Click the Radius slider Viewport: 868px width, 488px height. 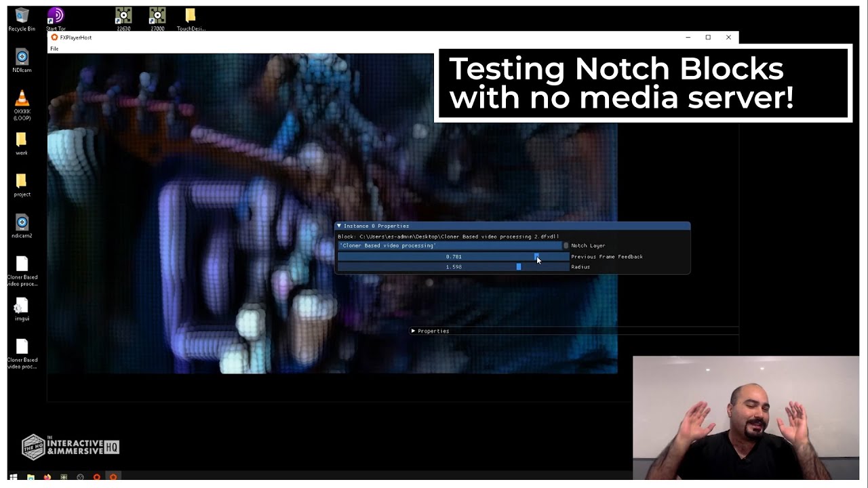[453, 267]
